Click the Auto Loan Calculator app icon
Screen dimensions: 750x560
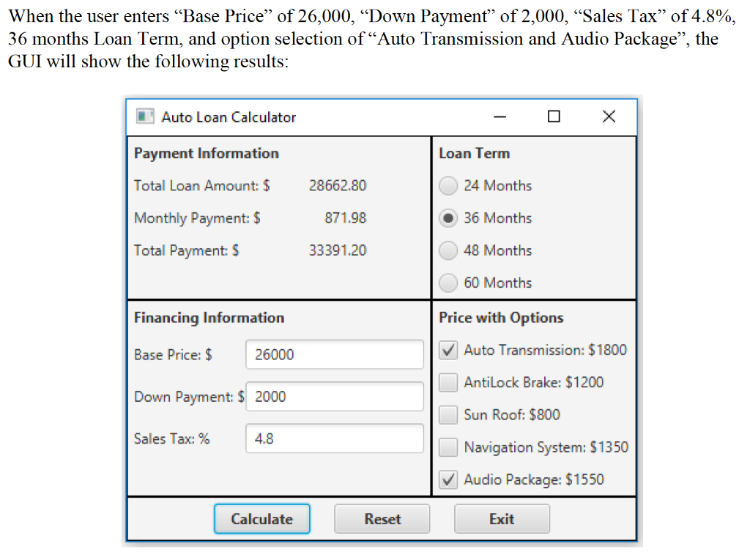[x=144, y=116]
